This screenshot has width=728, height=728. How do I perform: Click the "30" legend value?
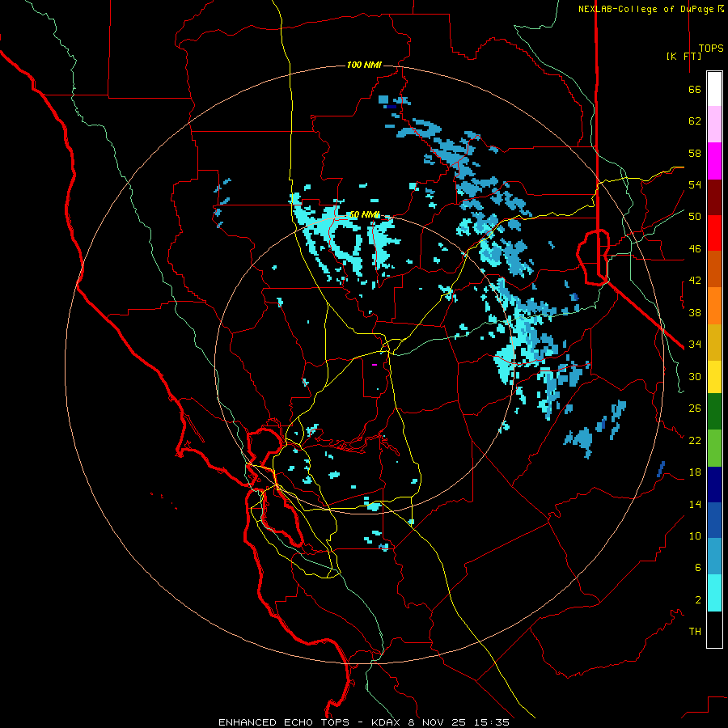[x=695, y=376]
